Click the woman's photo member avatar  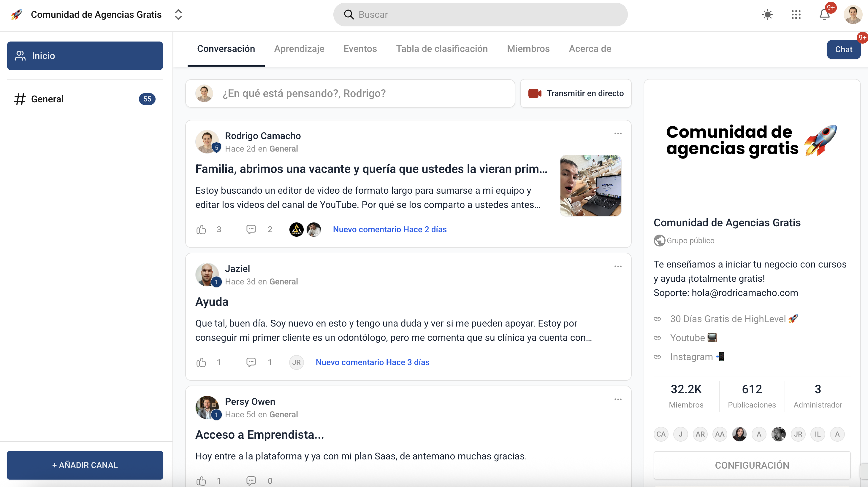pos(739,434)
